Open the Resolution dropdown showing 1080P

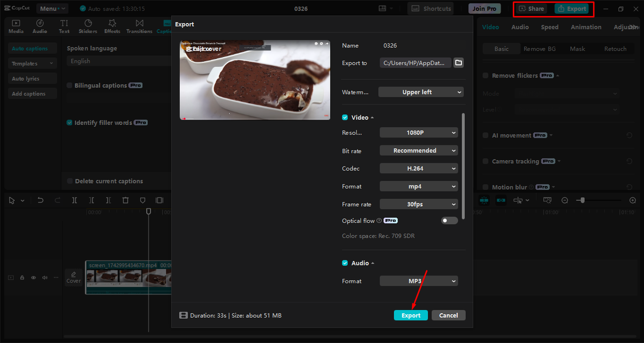pyautogui.click(x=419, y=132)
